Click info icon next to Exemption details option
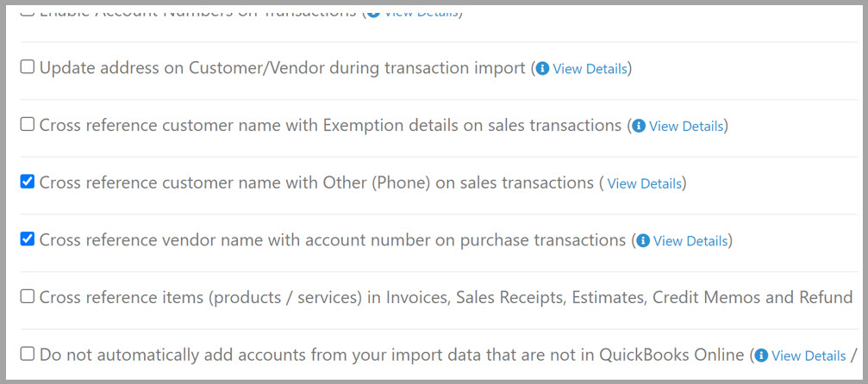868x384 pixels. click(639, 127)
